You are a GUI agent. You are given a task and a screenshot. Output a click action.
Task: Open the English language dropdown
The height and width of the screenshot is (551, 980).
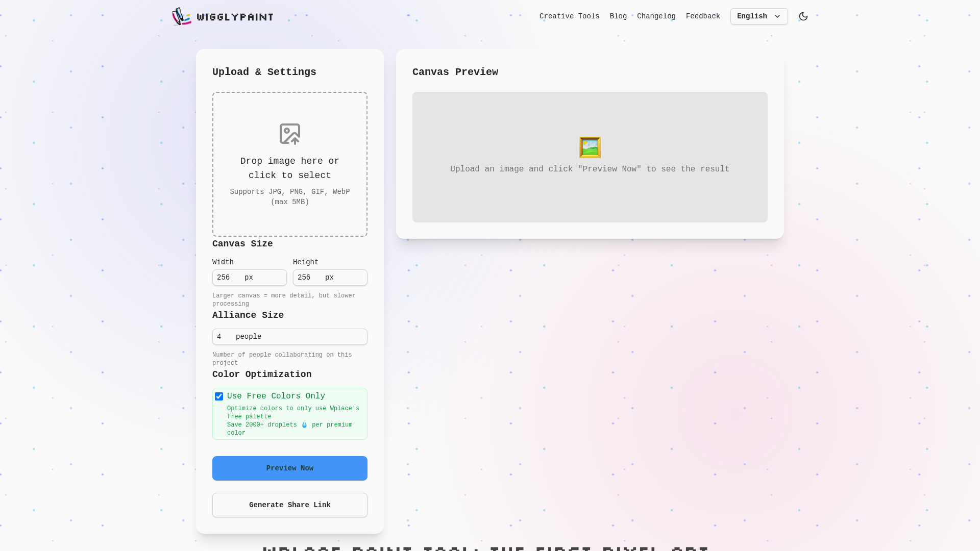click(758, 16)
